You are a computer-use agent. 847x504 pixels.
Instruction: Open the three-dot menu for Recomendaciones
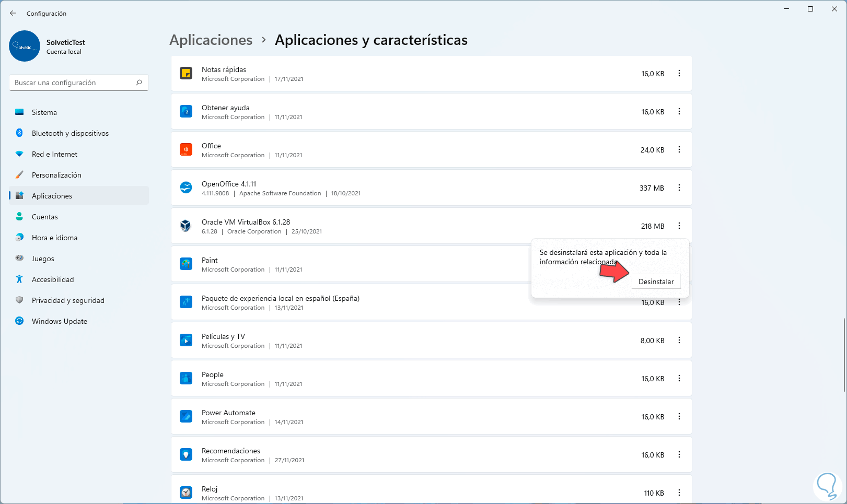click(679, 454)
